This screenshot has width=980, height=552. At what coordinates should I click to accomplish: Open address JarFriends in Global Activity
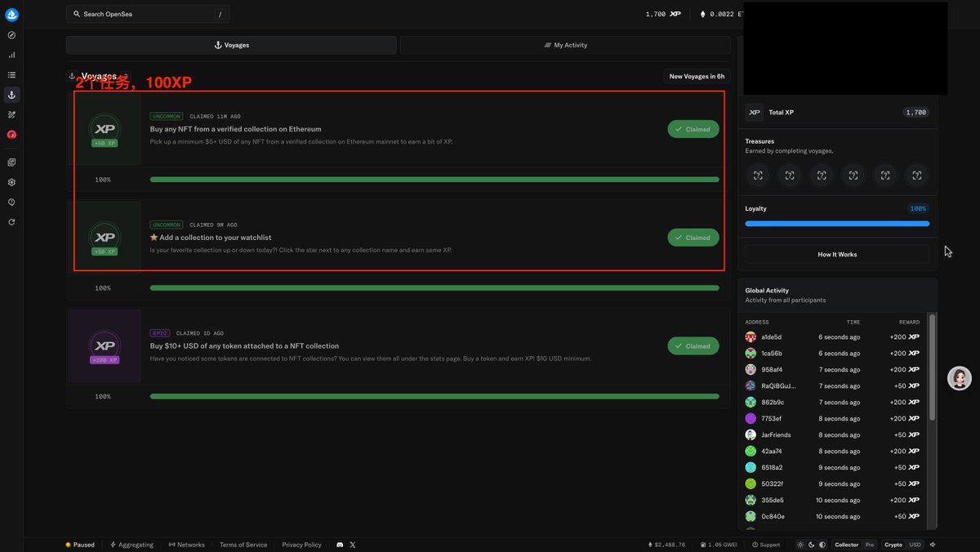click(776, 435)
